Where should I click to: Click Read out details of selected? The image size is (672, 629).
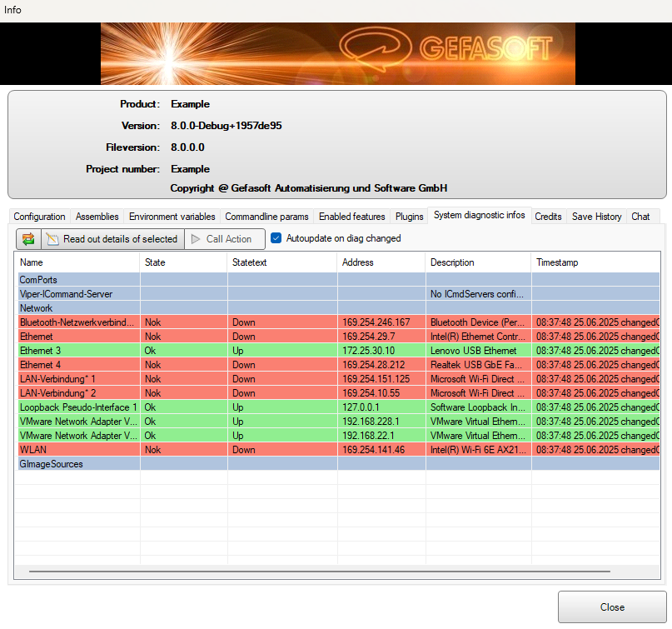pos(112,239)
